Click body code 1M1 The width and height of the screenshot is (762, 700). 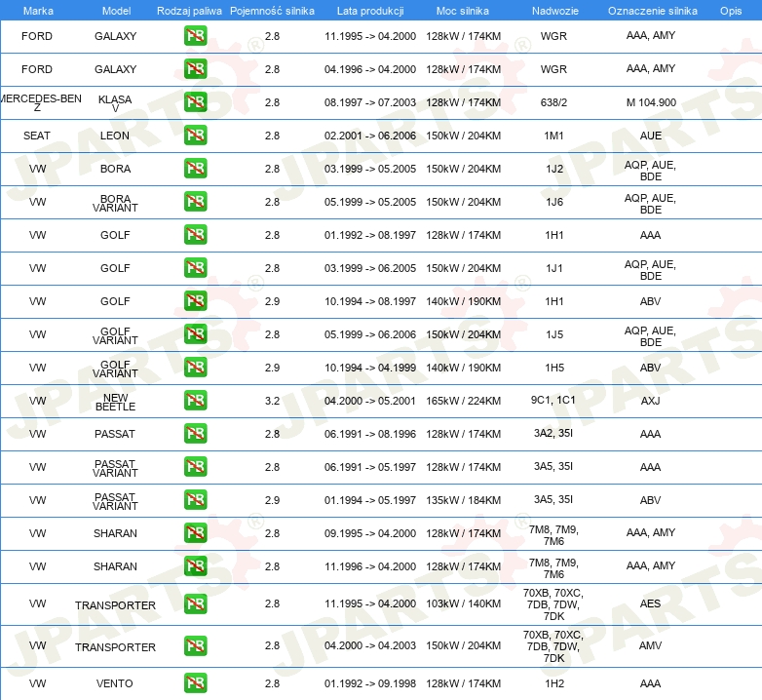tap(554, 136)
